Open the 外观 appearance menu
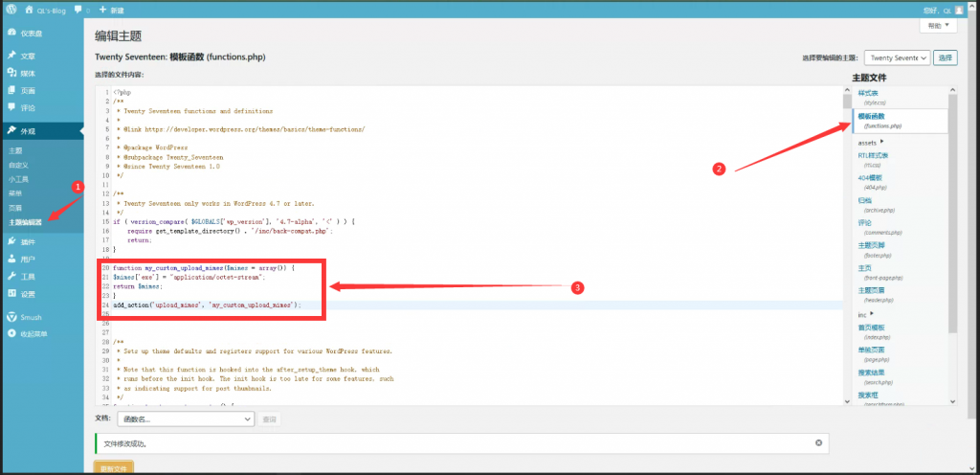The width and height of the screenshot is (980, 475). click(42, 131)
